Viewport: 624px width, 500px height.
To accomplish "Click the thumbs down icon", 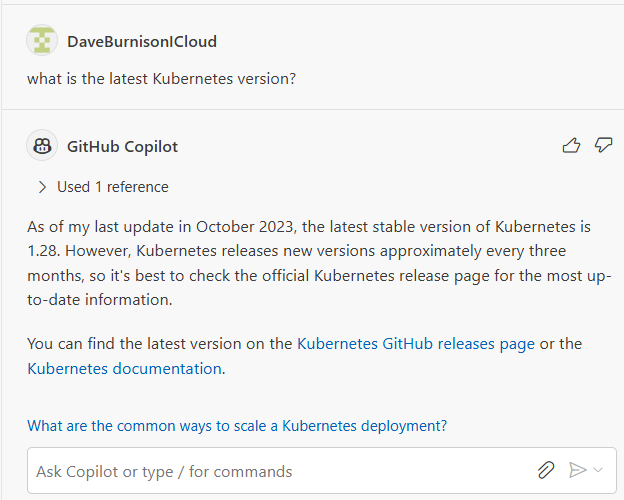I will [x=603, y=145].
